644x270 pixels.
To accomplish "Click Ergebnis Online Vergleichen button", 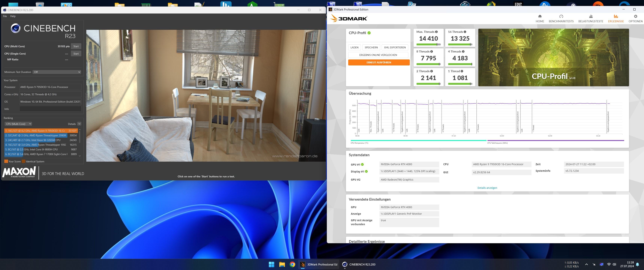I will click(x=378, y=55).
